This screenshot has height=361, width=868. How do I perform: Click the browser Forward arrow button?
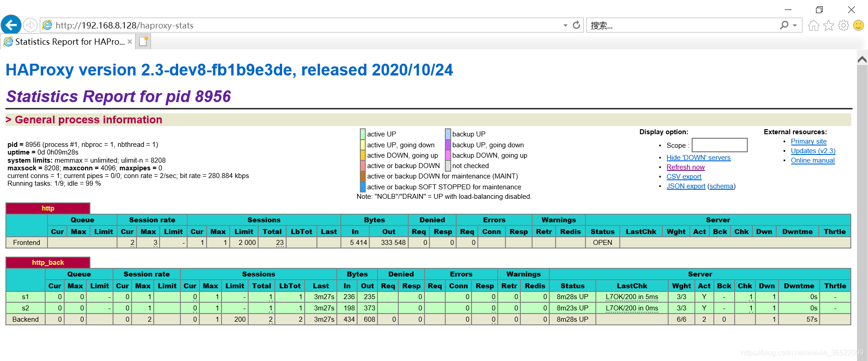(30, 25)
